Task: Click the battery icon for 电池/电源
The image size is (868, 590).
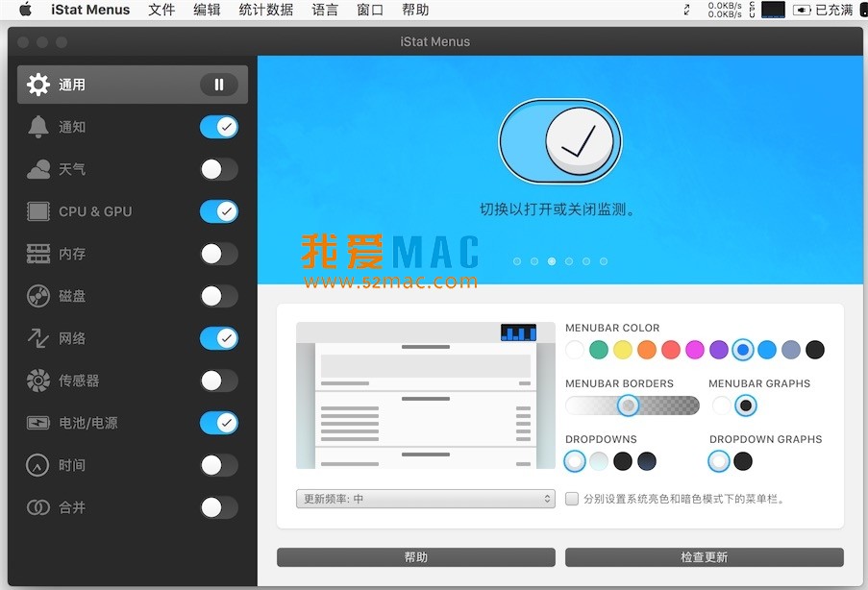Action: 38,423
